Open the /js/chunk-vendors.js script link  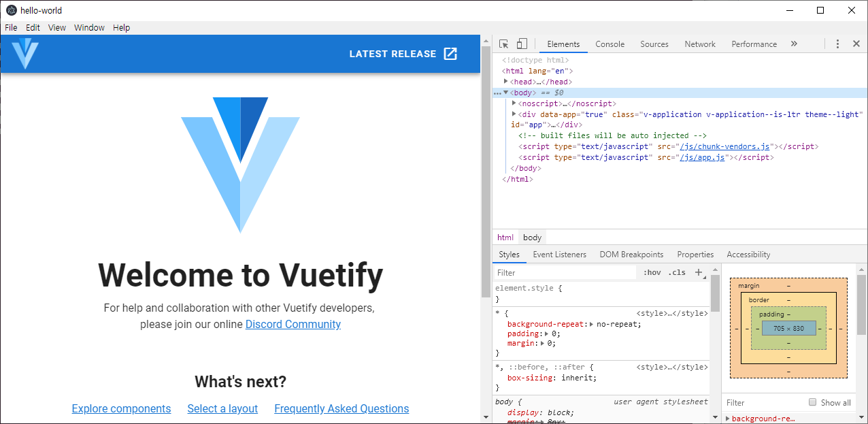724,147
